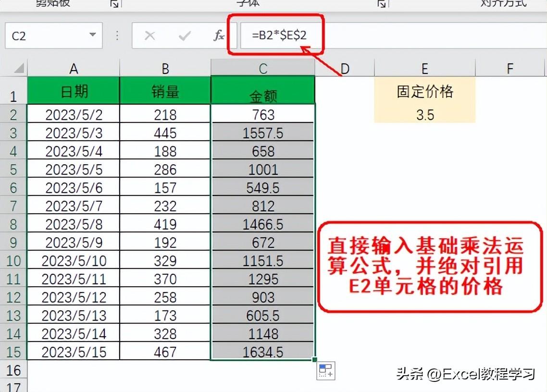Click the 销量 header cell
This screenshot has width=547, height=392.
[165, 90]
